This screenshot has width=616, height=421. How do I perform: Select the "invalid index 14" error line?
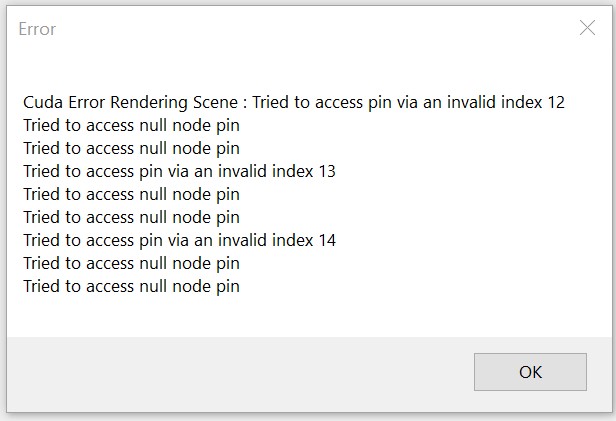click(179, 240)
